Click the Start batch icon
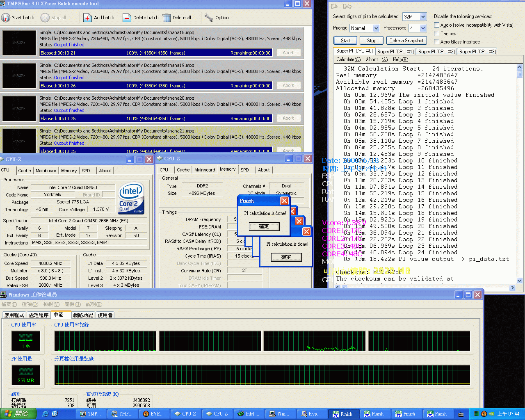Screen dimensions: 525x420 tap(6, 18)
